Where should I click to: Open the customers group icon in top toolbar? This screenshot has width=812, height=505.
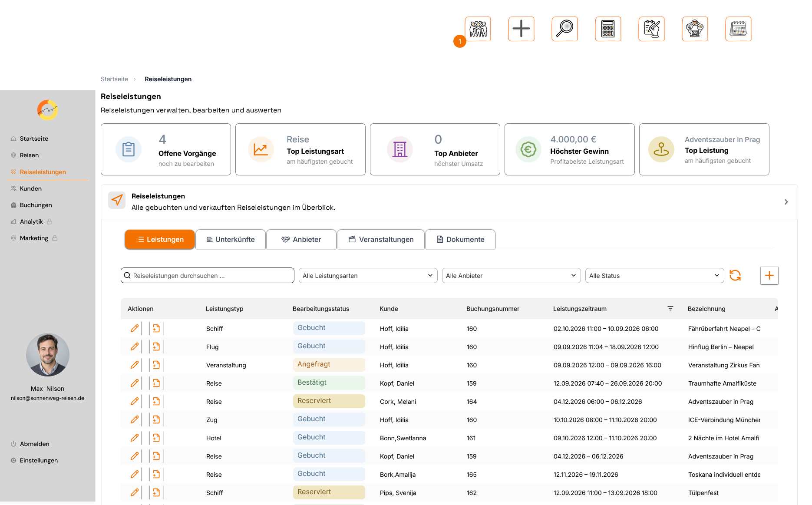coord(478,29)
